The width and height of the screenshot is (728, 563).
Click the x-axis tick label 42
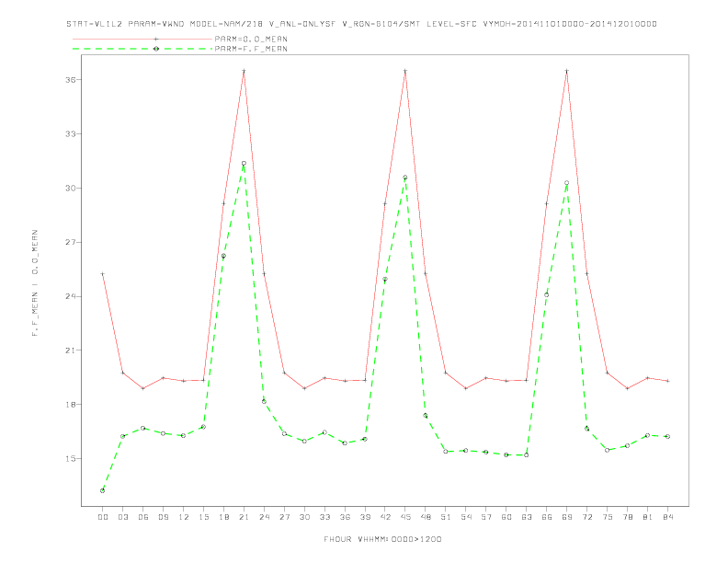pos(385,517)
